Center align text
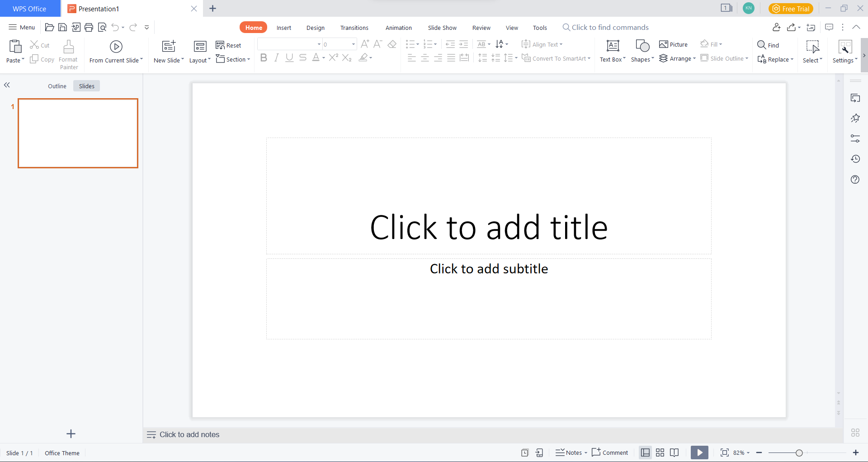Screen dimensions: 868x462 425,57
